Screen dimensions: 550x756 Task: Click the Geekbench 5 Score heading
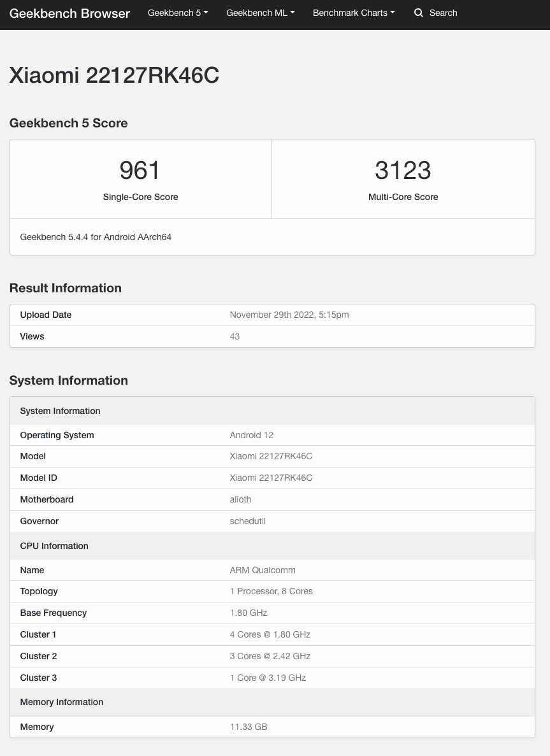point(68,123)
